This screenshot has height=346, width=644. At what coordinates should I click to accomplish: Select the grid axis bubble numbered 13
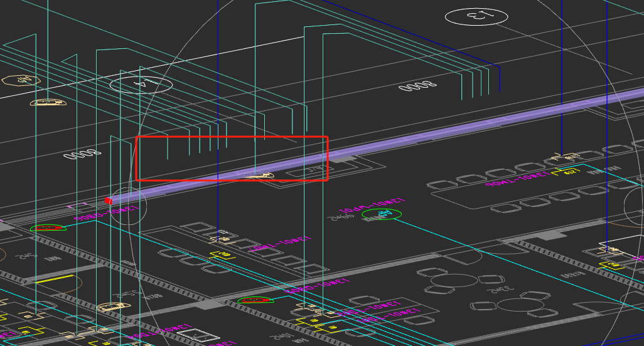(476, 17)
